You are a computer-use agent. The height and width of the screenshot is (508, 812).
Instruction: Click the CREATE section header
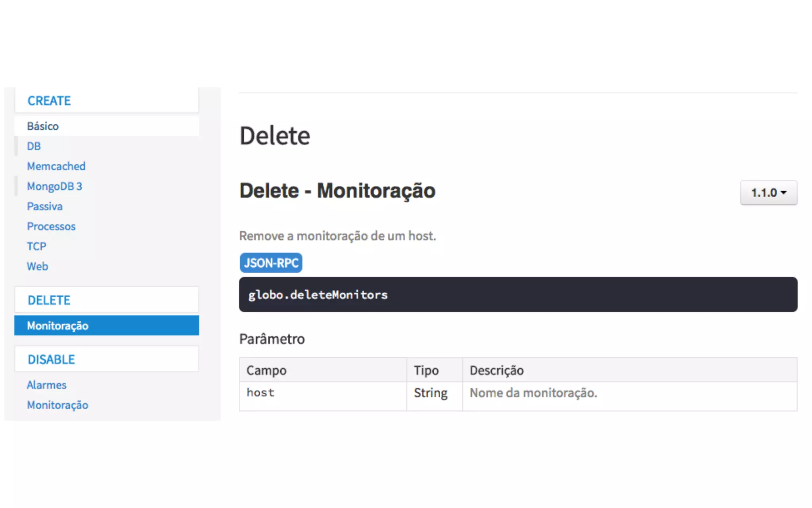pyautogui.click(x=49, y=101)
